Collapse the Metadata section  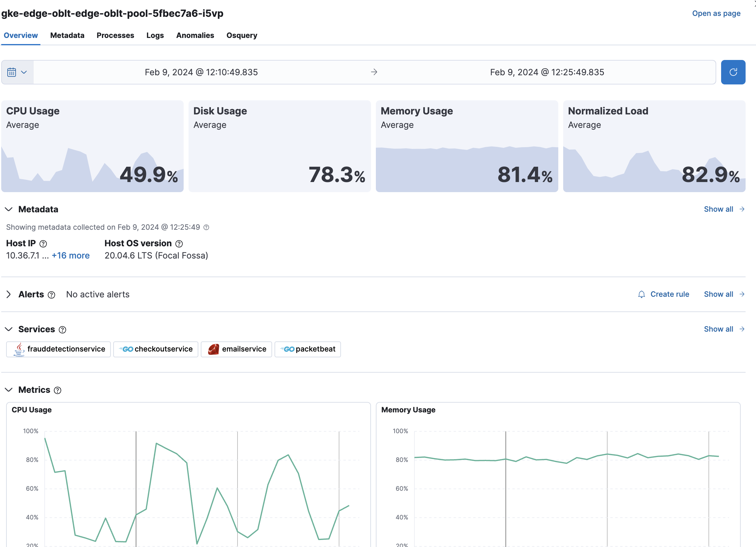tap(9, 209)
